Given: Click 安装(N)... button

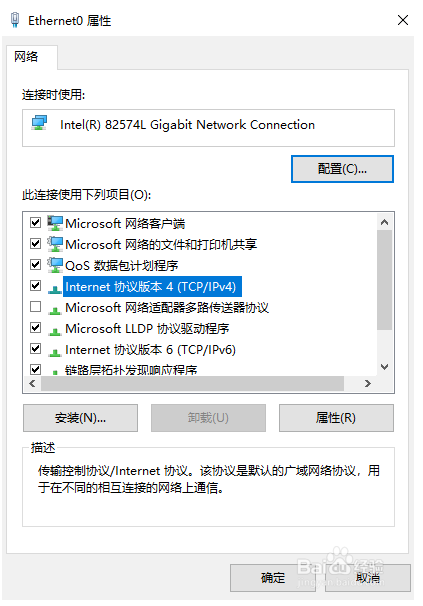Looking at the screenshot, I should [80, 418].
